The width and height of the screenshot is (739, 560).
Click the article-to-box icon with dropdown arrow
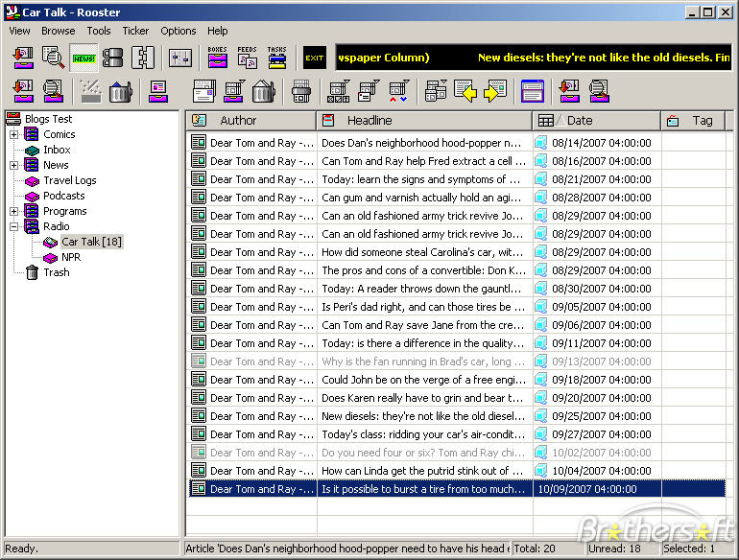click(x=234, y=91)
